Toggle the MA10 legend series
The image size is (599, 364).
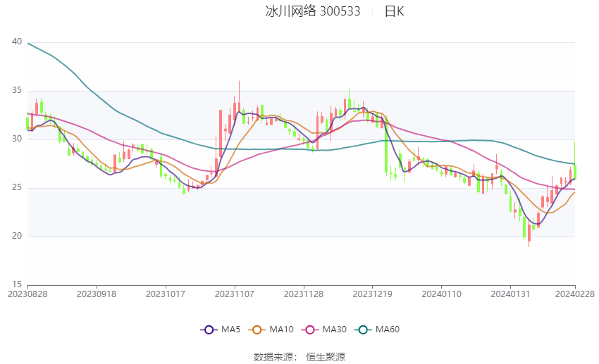tap(271, 330)
